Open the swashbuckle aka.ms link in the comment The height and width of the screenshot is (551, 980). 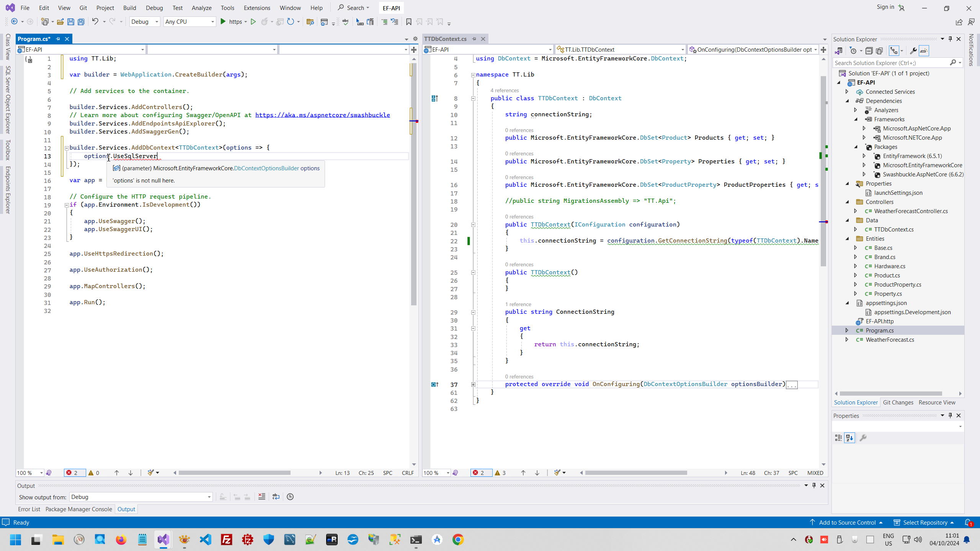click(x=322, y=115)
